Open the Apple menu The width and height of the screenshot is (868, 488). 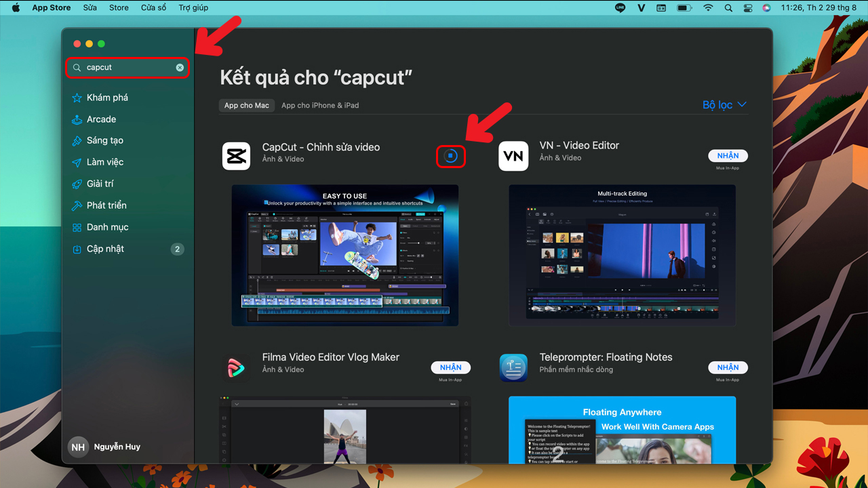tap(16, 7)
